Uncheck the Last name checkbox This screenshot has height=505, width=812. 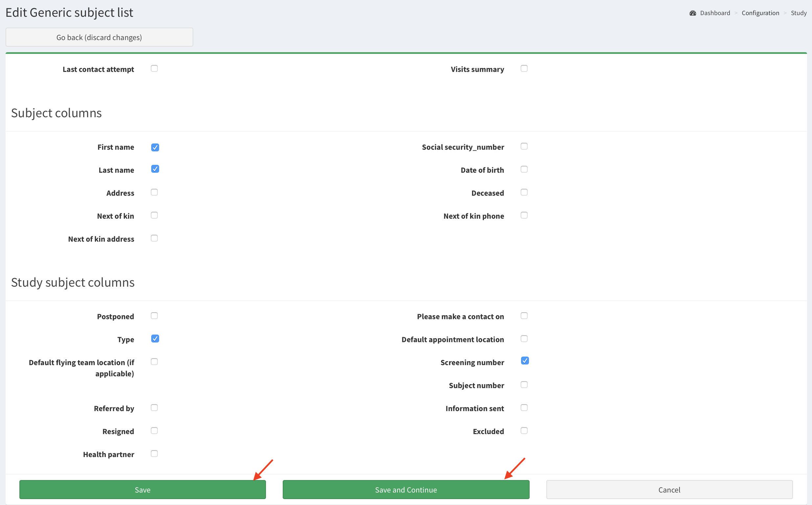[155, 169]
